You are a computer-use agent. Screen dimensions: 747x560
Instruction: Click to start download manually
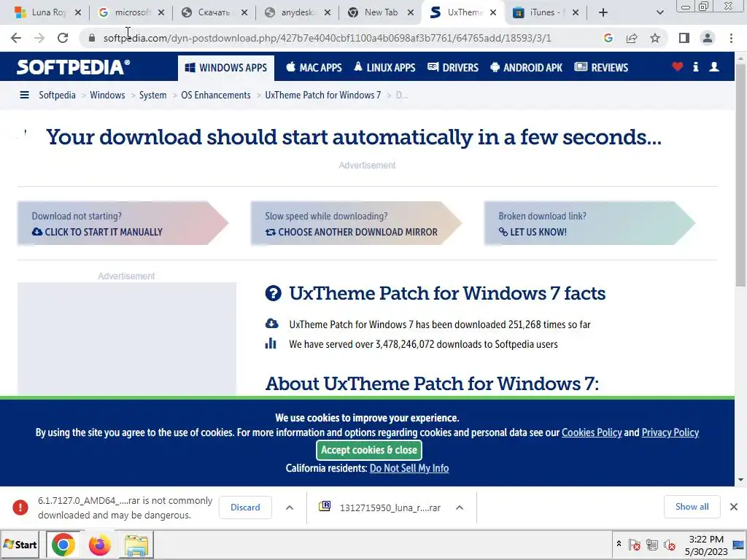(123, 223)
